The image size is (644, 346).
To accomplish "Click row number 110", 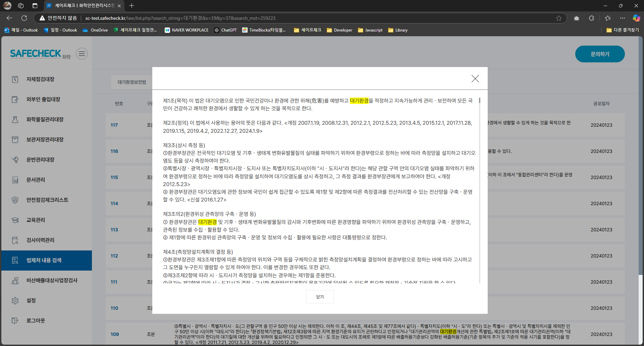I will pyautogui.click(x=114, y=308).
